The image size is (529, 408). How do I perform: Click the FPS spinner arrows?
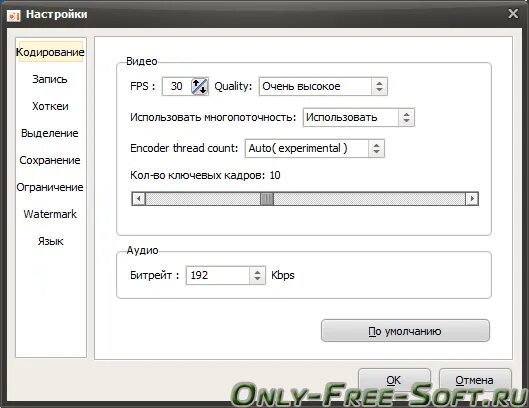[199, 86]
